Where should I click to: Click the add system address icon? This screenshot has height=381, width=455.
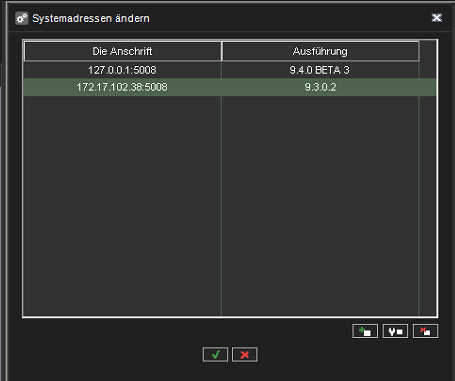(365, 331)
